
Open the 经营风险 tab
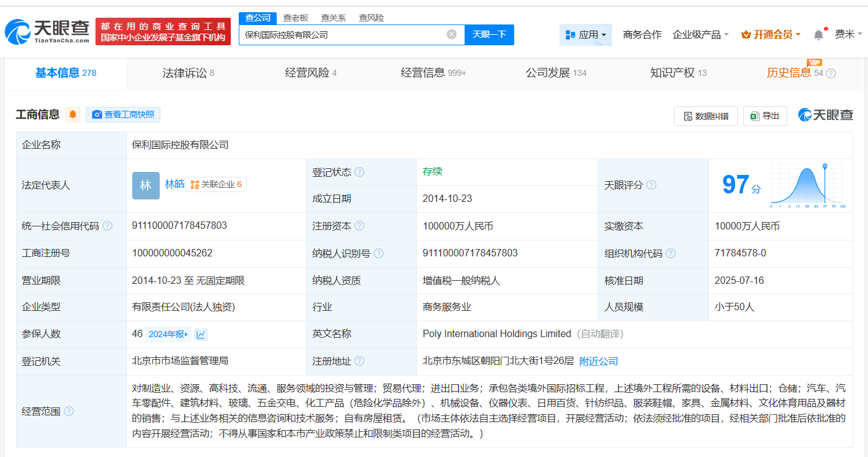coord(310,73)
